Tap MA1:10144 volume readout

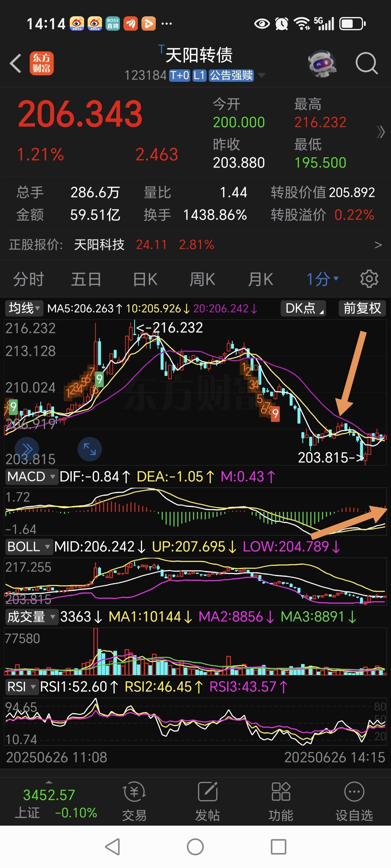coord(150,617)
